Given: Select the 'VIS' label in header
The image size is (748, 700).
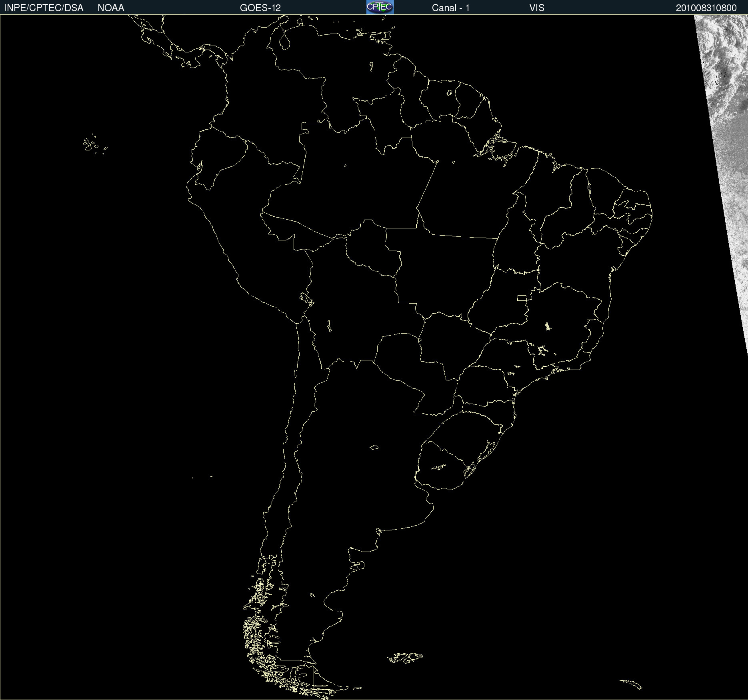Looking at the screenshot, I should point(536,8).
